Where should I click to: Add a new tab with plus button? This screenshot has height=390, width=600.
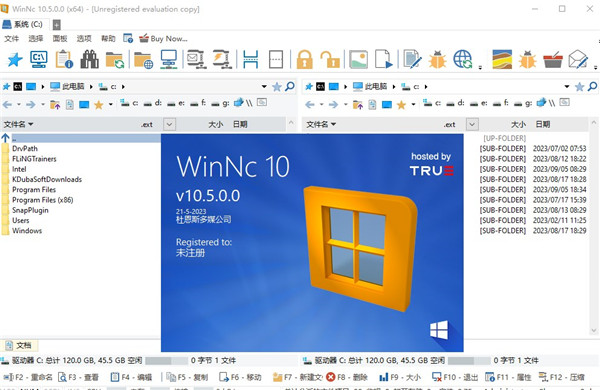[56, 24]
